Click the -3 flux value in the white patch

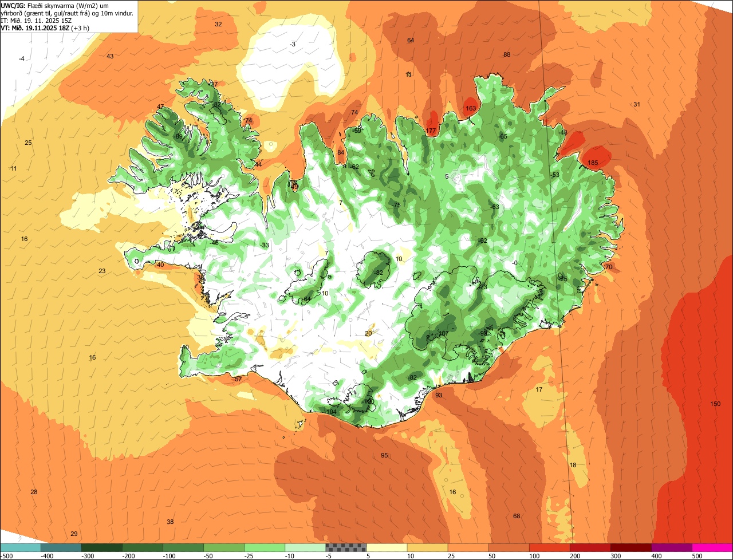coord(293,45)
